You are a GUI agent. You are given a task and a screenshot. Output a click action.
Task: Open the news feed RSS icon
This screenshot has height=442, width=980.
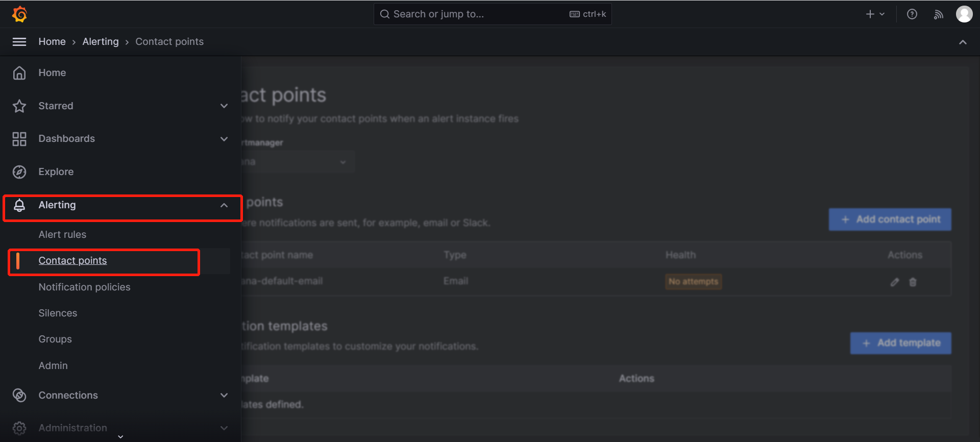click(938, 14)
